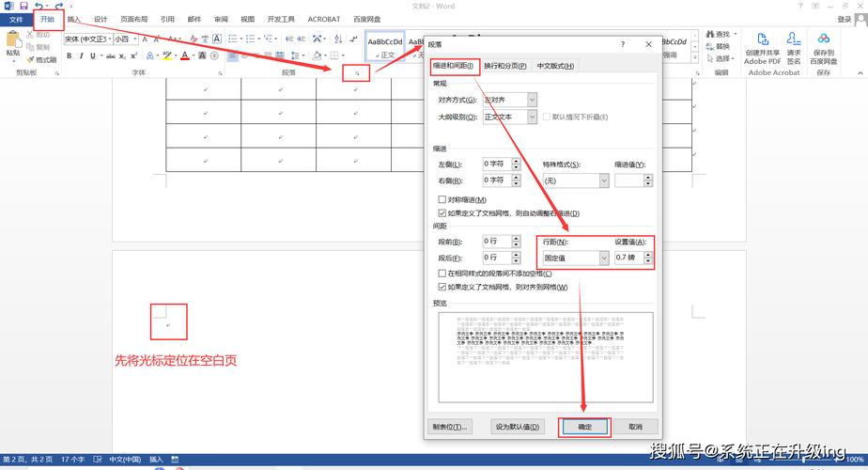868x470 pixels.
Task: Switch to the Insert (插入) ribbon tab
Action: coord(73,20)
